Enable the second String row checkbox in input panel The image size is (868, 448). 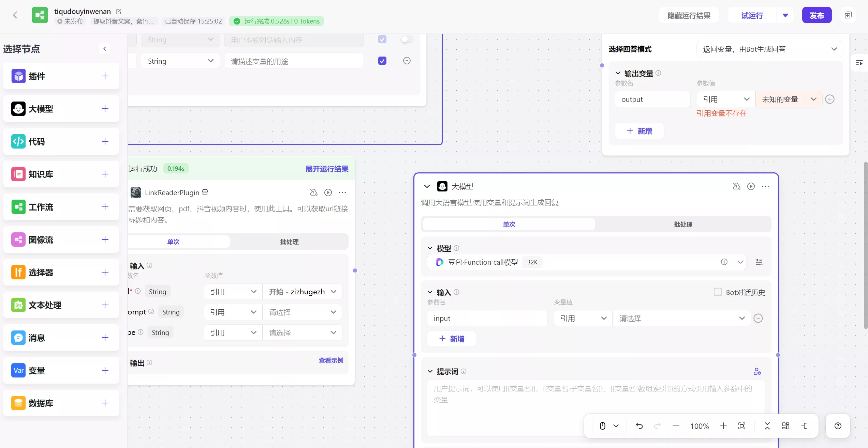click(382, 61)
